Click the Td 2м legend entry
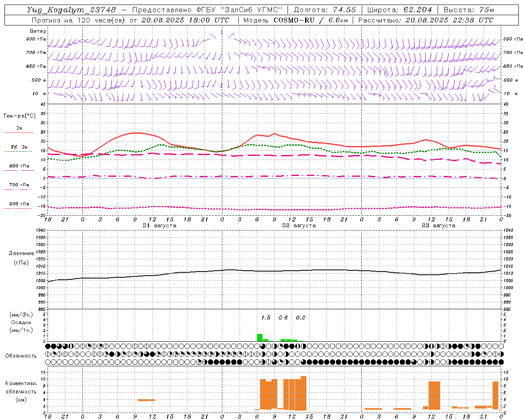This screenshot has height=420, width=525. (19, 147)
